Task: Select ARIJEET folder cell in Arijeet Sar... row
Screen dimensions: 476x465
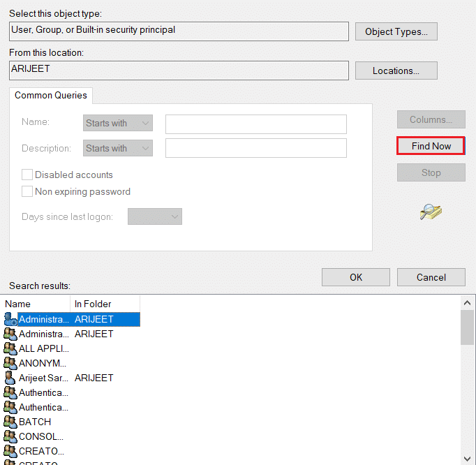Action: click(94, 378)
